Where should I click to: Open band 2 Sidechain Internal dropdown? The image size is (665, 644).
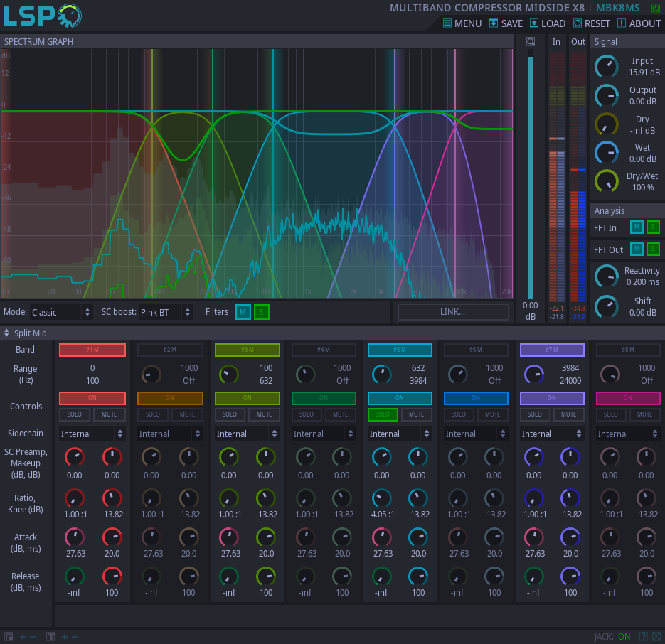[x=170, y=434]
